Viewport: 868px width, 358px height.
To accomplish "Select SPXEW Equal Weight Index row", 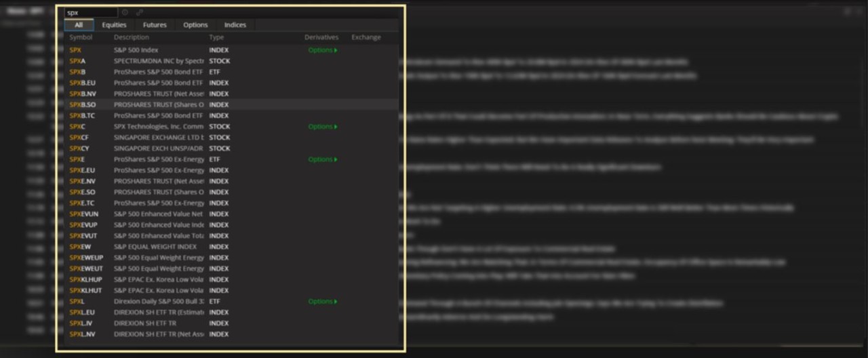I will tap(231, 247).
